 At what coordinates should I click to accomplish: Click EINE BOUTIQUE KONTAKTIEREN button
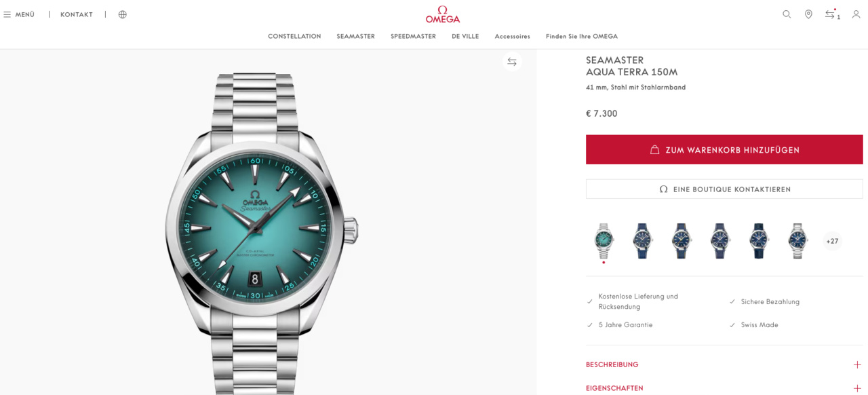pyautogui.click(x=724, y=189)
